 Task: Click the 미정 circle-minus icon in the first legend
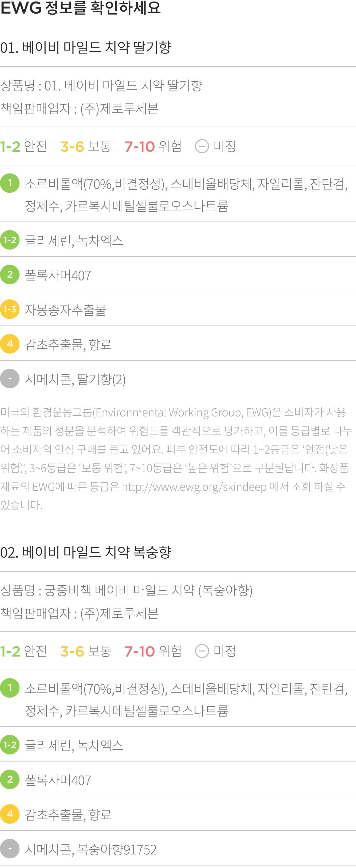(x=202, y=146)
